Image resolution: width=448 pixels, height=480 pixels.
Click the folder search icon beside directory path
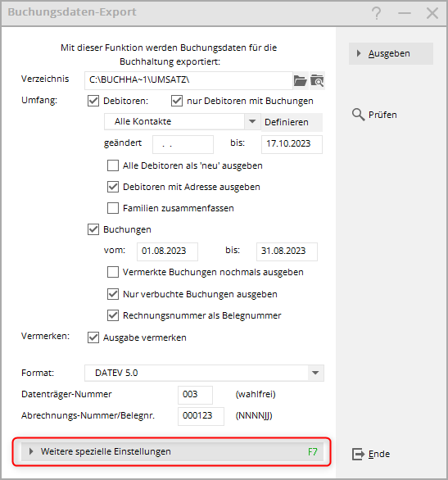[317, 81]
